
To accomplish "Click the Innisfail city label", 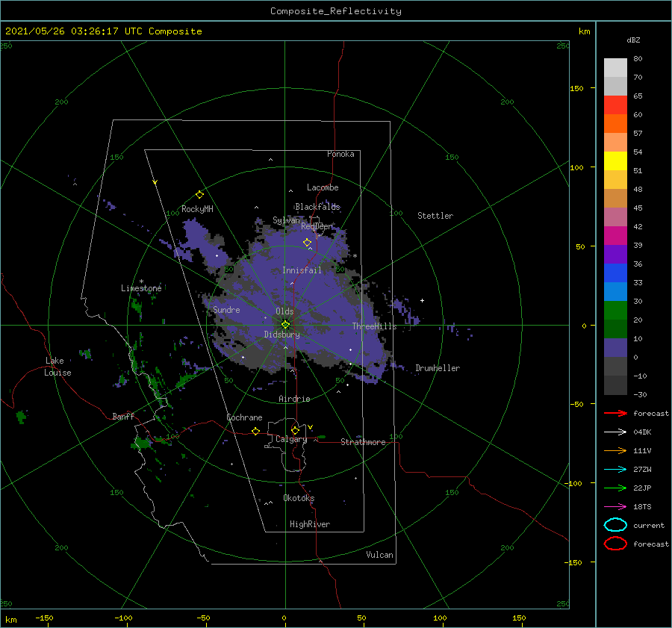I will tap(302, 270).
